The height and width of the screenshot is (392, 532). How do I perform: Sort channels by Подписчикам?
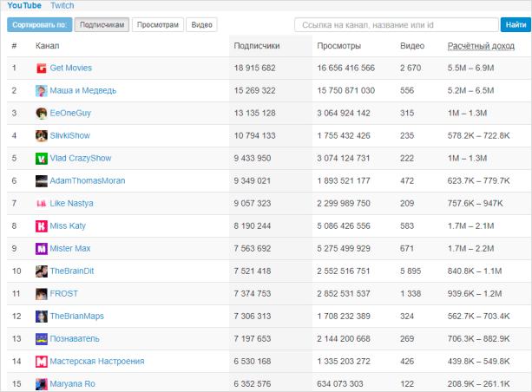coord(102,25)
